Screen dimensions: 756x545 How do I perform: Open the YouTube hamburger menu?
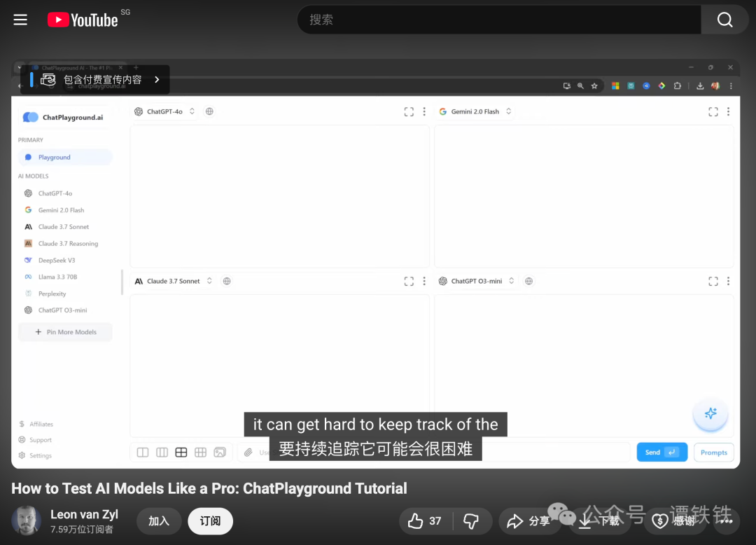(20, 20)
